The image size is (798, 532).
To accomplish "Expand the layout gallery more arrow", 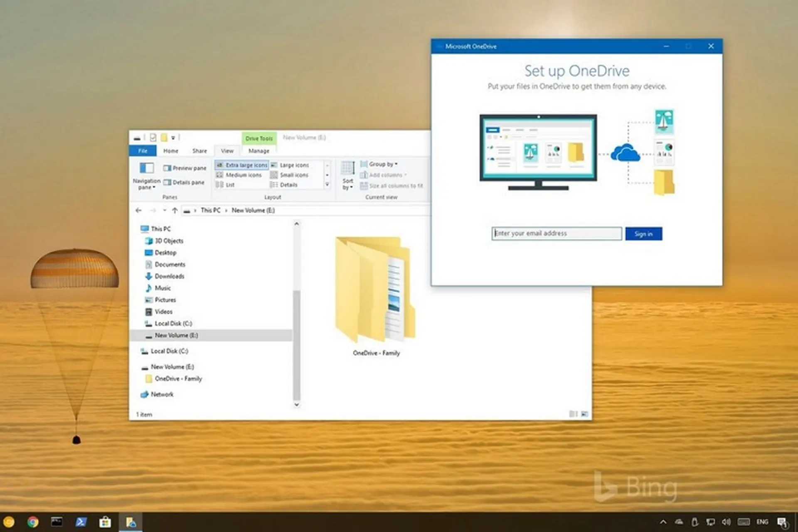I will coord(327,185).
